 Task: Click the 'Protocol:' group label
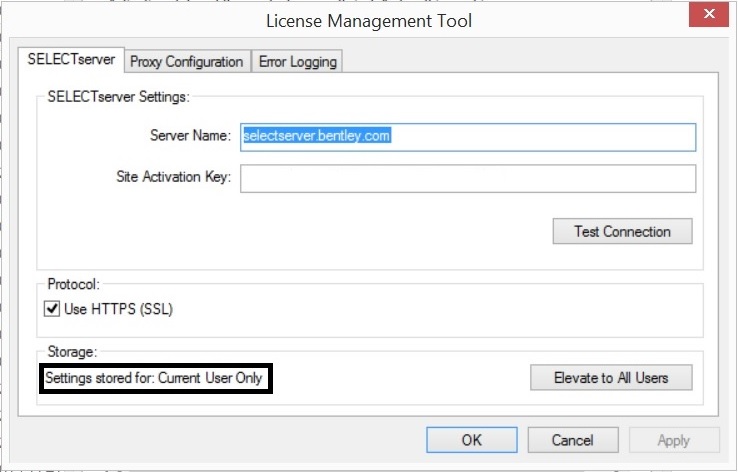click(74, 284)
